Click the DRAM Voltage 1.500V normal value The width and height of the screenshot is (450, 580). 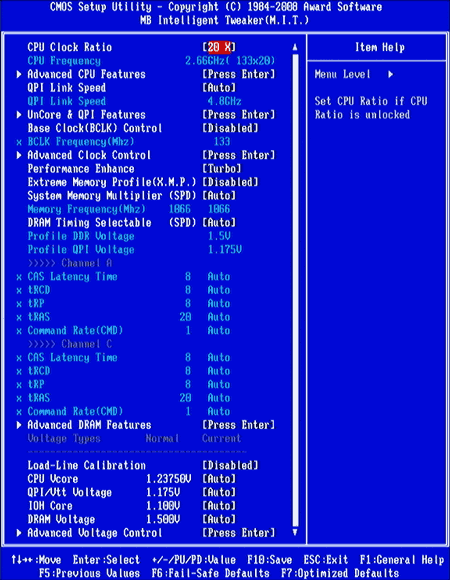coord(163,519)
